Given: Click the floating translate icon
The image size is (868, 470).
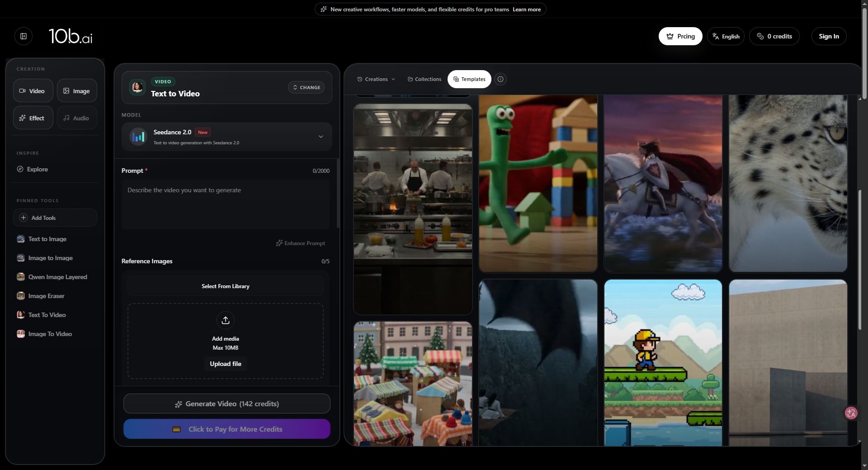Looking at the screenshot, I should tap(851, 413).
